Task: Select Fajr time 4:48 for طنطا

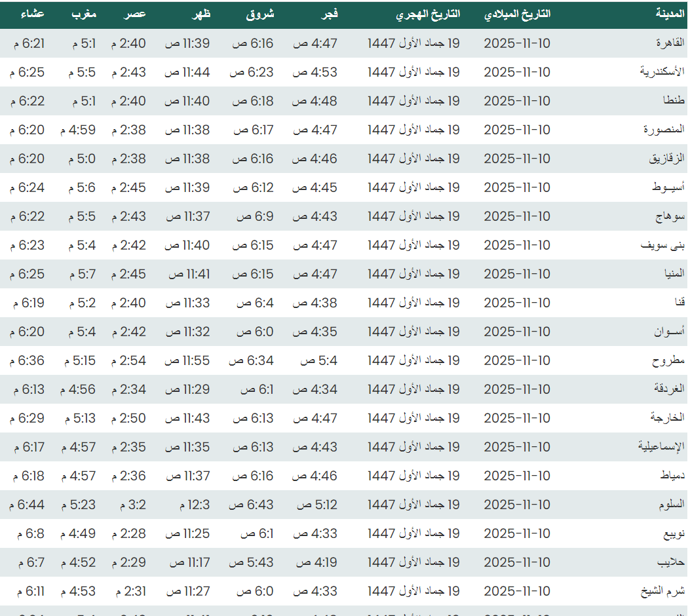Action: [315, 101]
